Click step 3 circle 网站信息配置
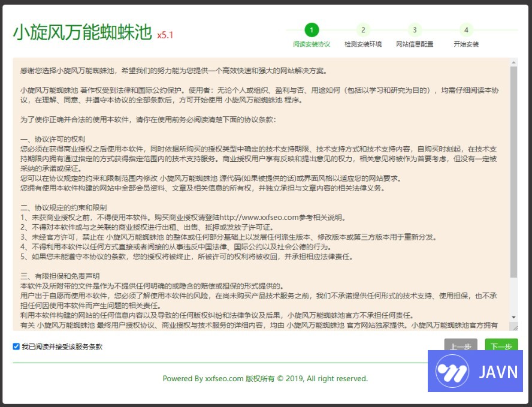 [415, 30]
